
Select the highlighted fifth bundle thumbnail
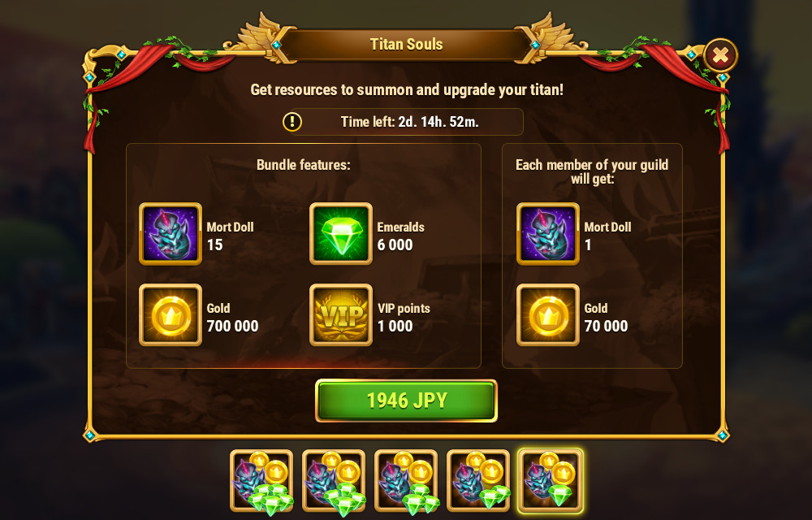click(551, 481)
